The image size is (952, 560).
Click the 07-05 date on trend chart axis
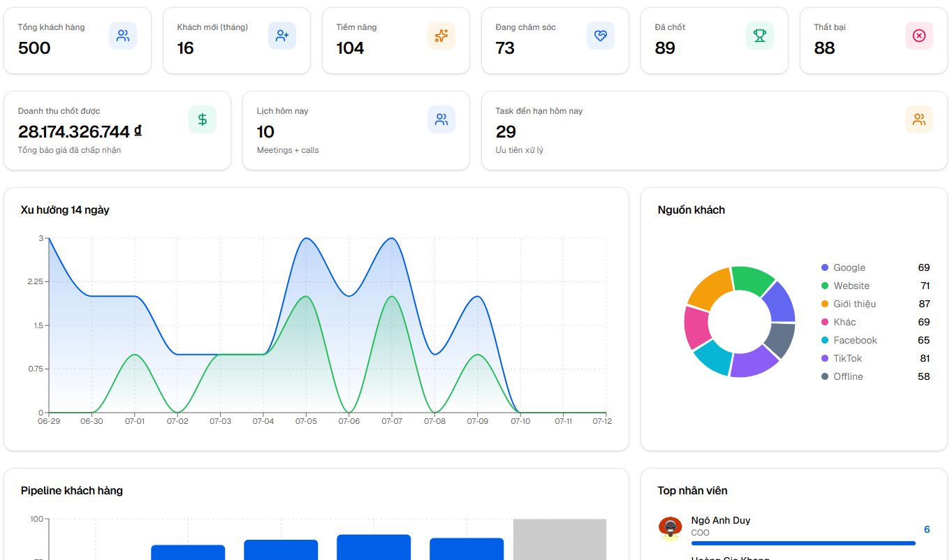coord(306,421)
